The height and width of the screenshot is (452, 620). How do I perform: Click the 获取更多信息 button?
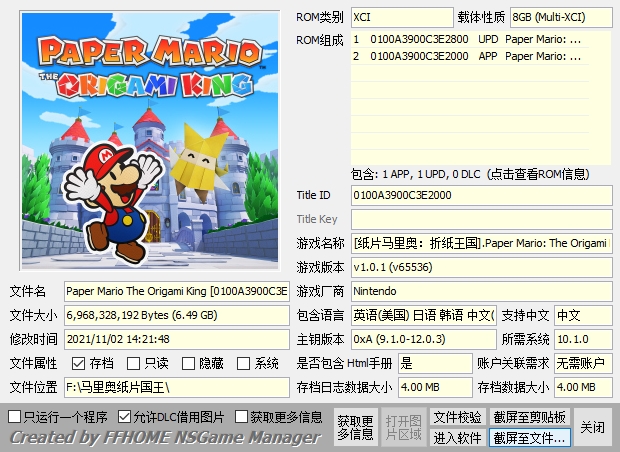point(355,427)
